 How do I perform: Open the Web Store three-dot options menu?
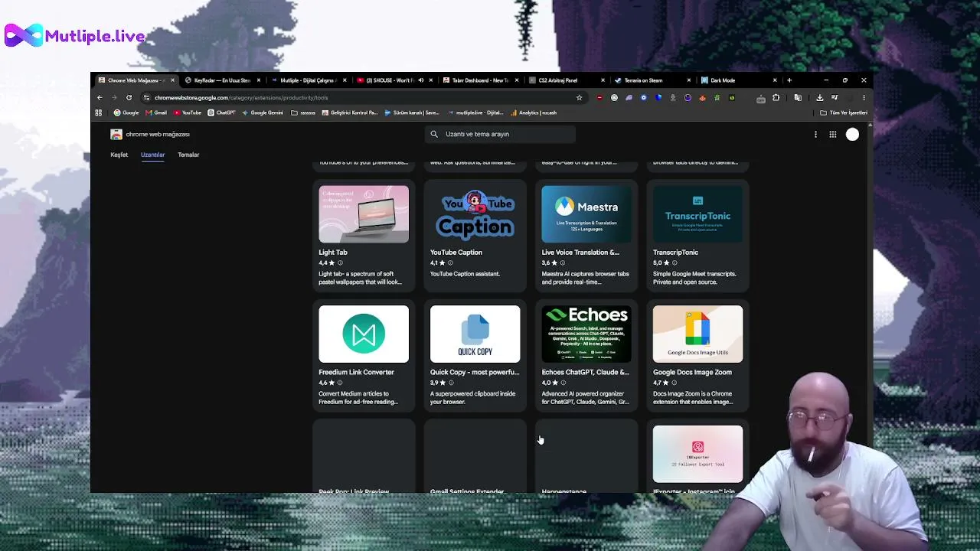(x=815, y=135)
